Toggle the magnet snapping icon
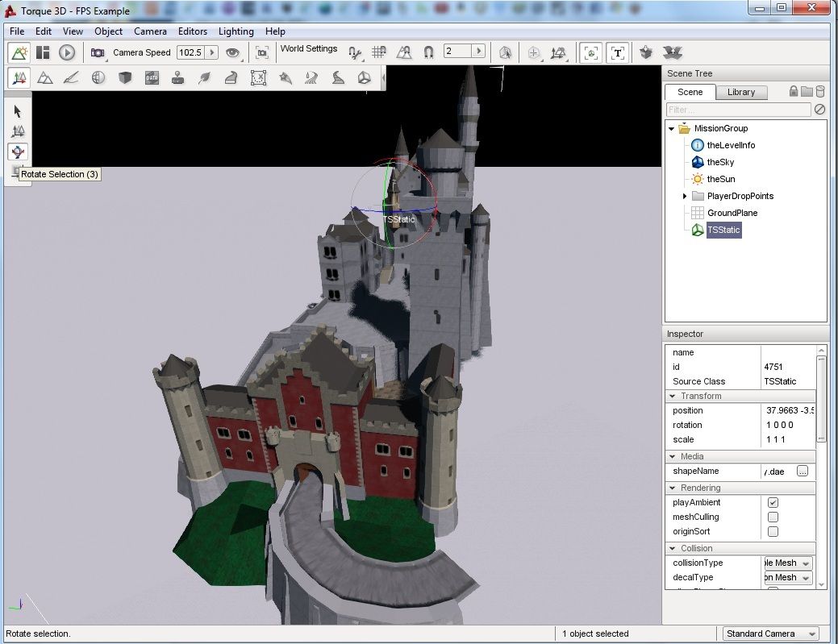The image size is (838, 644). (429, 52)
